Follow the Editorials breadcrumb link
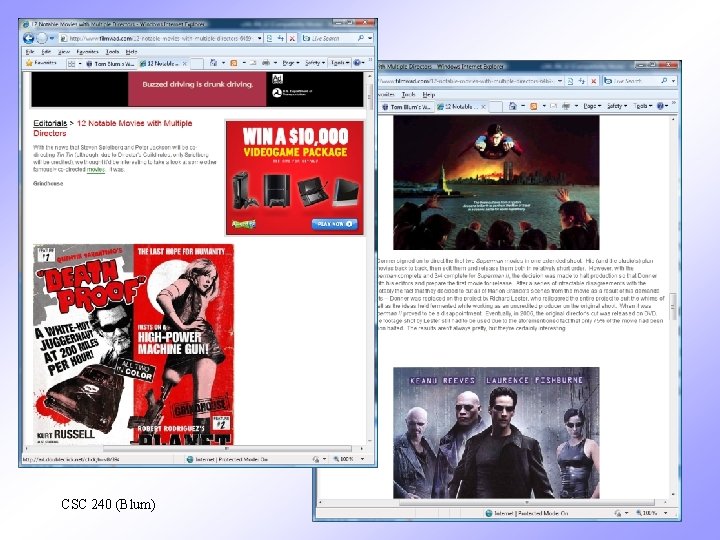 pos(50,123)
